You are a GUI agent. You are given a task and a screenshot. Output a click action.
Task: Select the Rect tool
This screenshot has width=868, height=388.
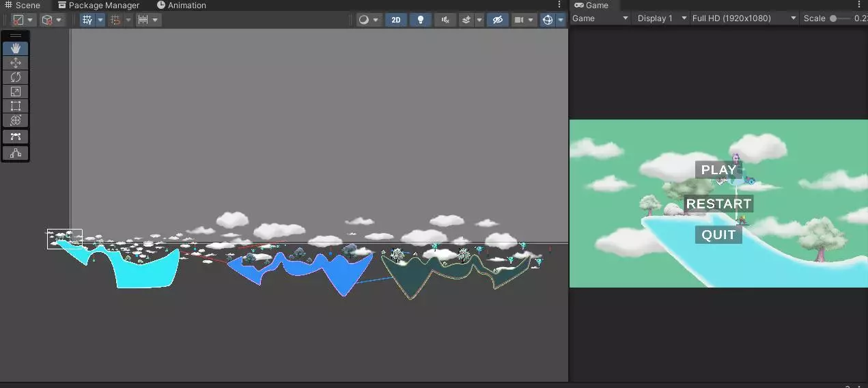15,106
